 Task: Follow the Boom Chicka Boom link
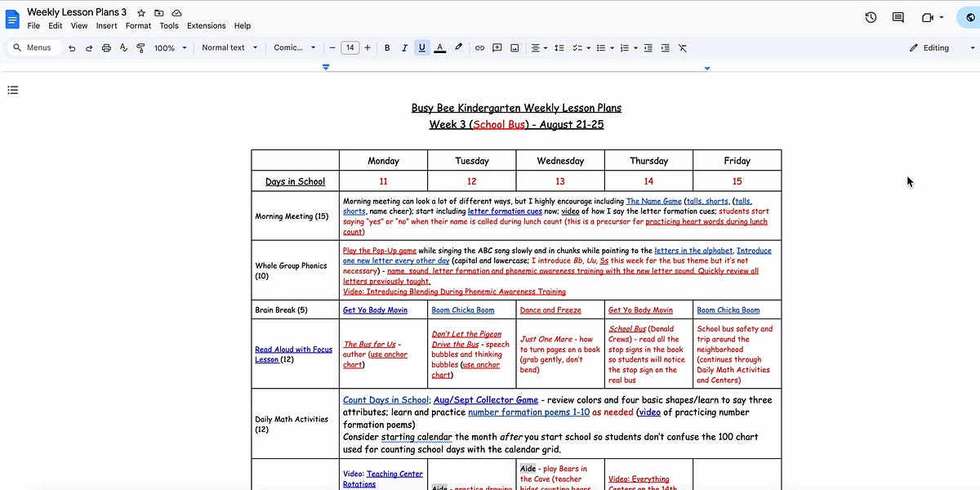point(463,310)
